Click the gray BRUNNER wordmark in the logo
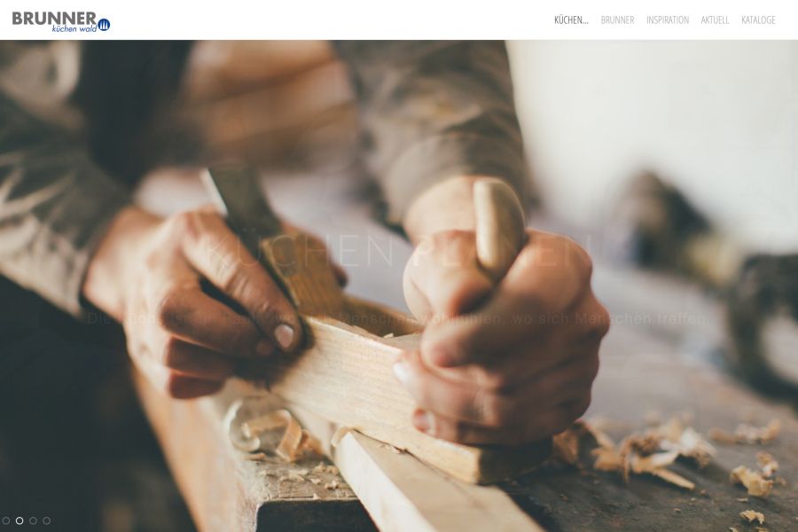798x532 pixels. (x=54, y=18)
